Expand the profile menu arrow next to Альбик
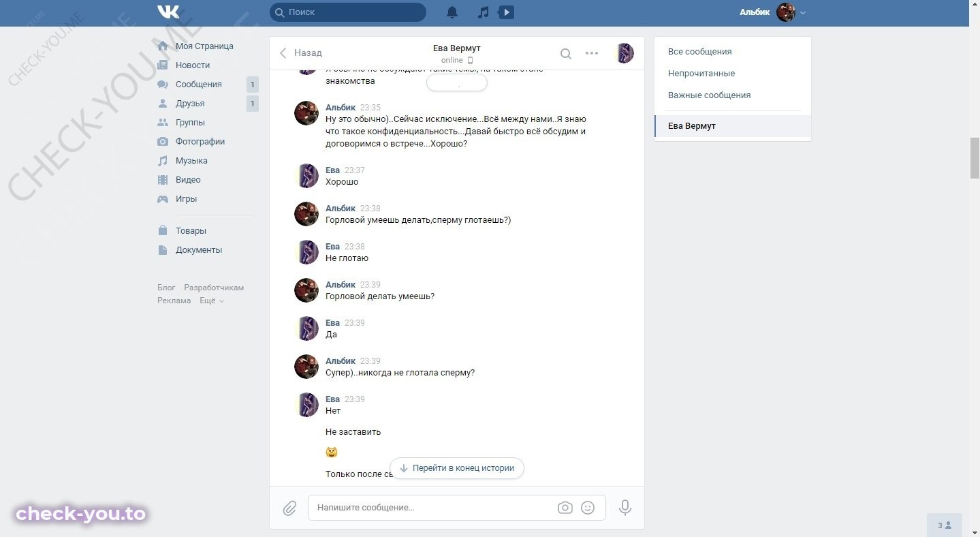The height and width of the screenshot is (537, 980). coord(803,13)
